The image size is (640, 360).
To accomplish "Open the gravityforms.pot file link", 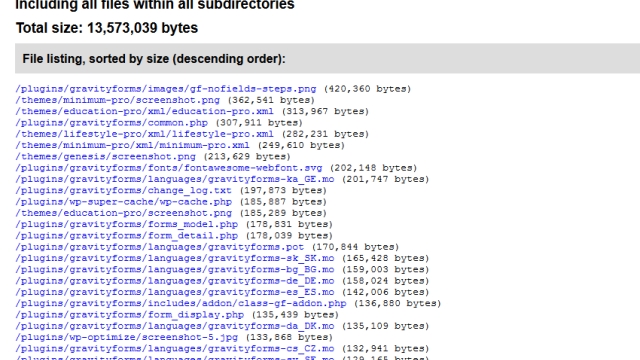I will 160,247.
